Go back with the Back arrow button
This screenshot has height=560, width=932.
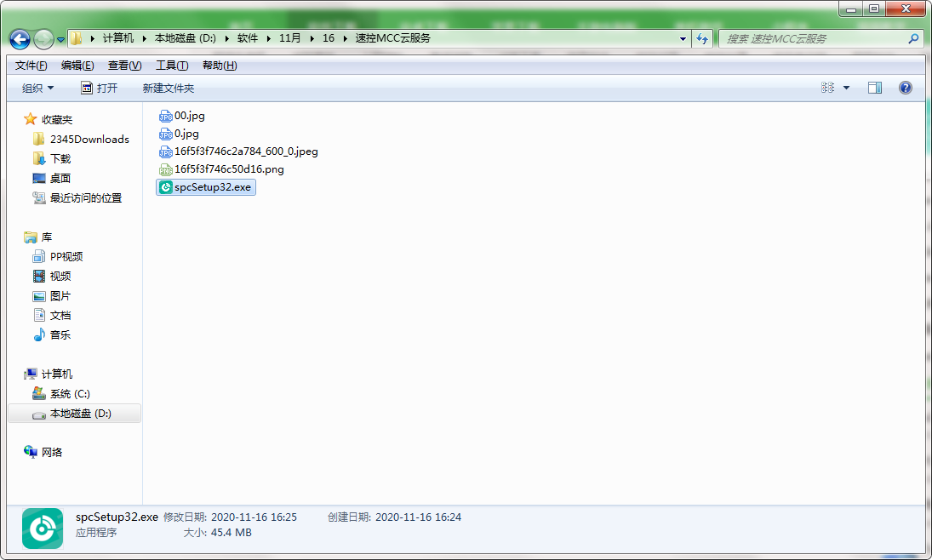pyautogui.click(x=20, y=39)
